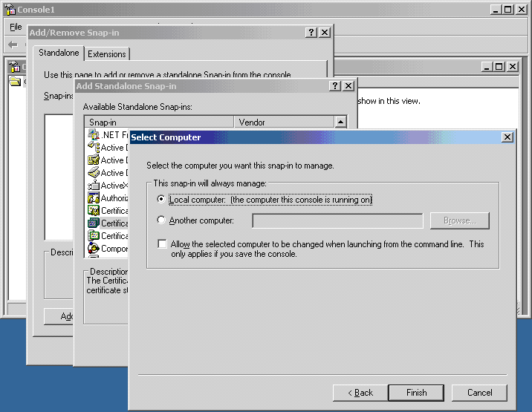This screenshot has width=532, height=412.
Task: Sort by the Snap-in column header
Action: (x=159, y=122)
